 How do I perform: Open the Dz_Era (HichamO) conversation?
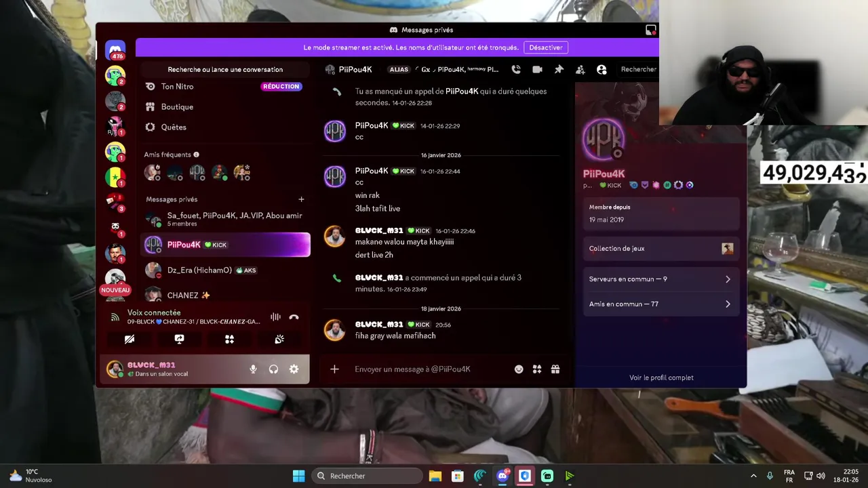pyautogui.click(x=225, y=270)
